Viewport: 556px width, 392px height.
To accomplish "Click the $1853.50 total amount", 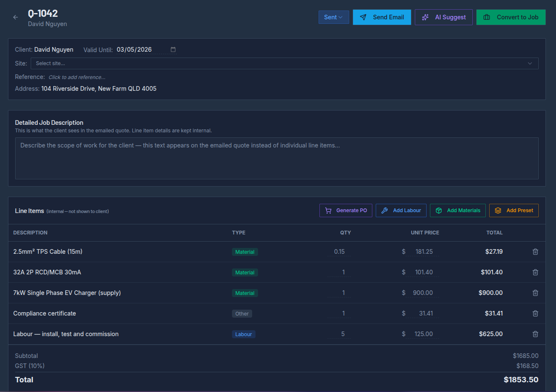I will pyautogui.click(x=521, y=380).
